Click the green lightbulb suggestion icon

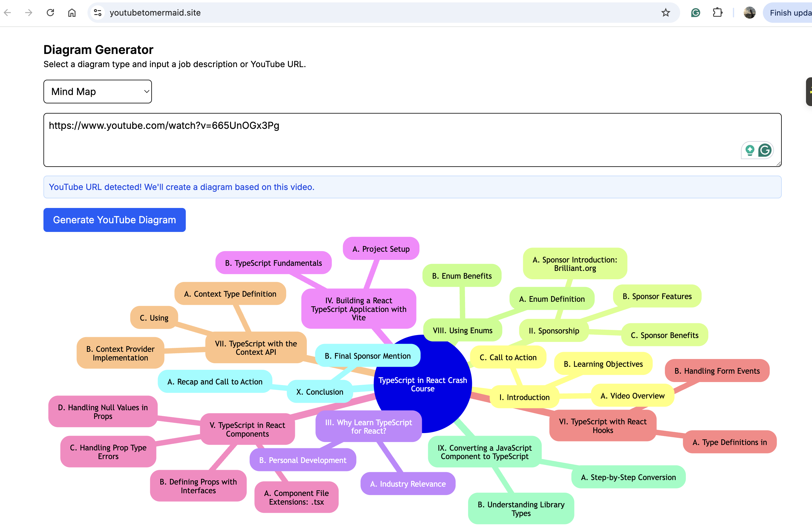(x=750, y=150)
